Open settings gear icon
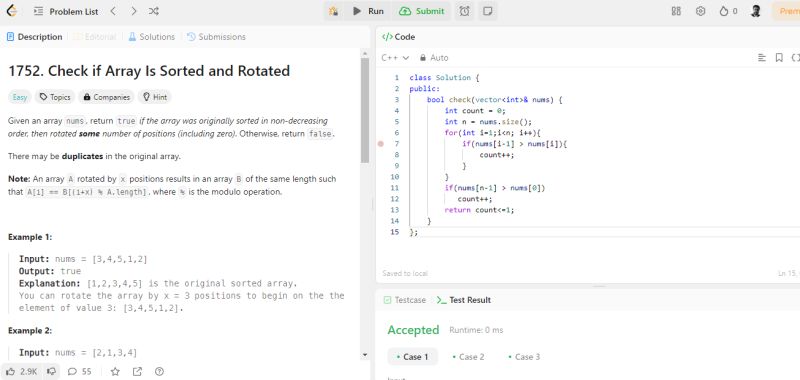This screenshot has width=800, height=380. [701, 11]
